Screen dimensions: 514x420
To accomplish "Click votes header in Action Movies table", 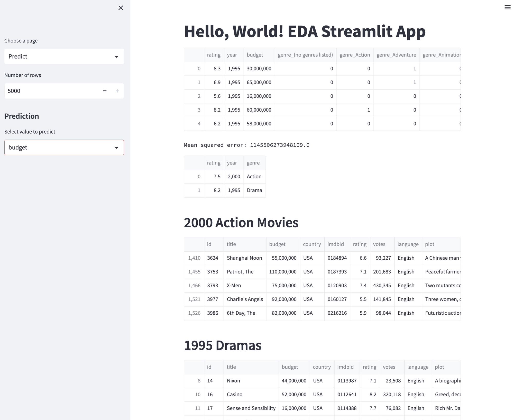I will (x=379, y=244).
